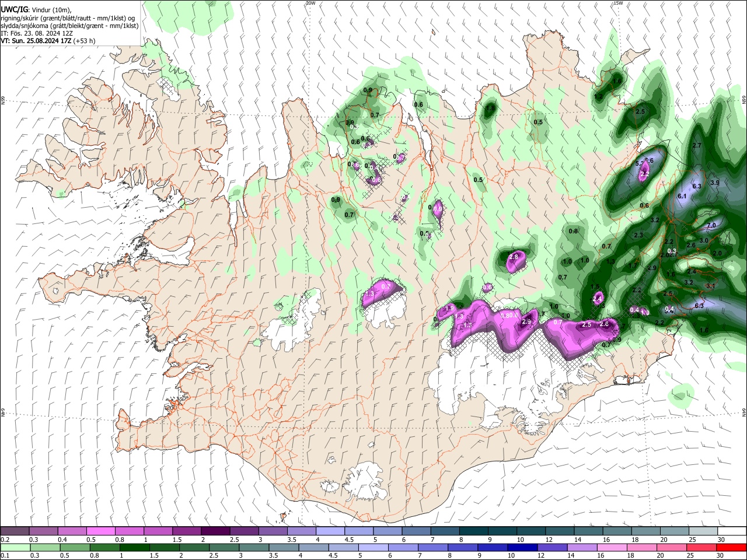This screenshot has width=747, height=560.
Task: Pick the darkest green rain swatch labelled 1
Action: 134,548
